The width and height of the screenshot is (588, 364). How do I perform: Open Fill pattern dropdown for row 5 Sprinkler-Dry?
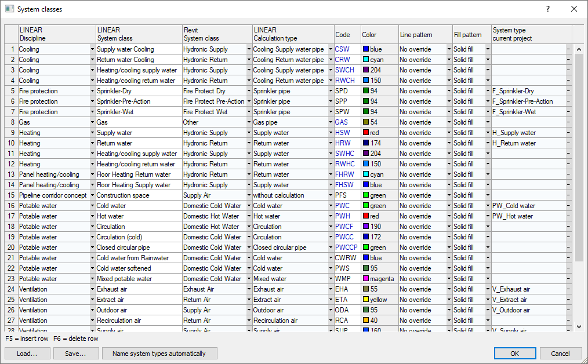[488, 91]
